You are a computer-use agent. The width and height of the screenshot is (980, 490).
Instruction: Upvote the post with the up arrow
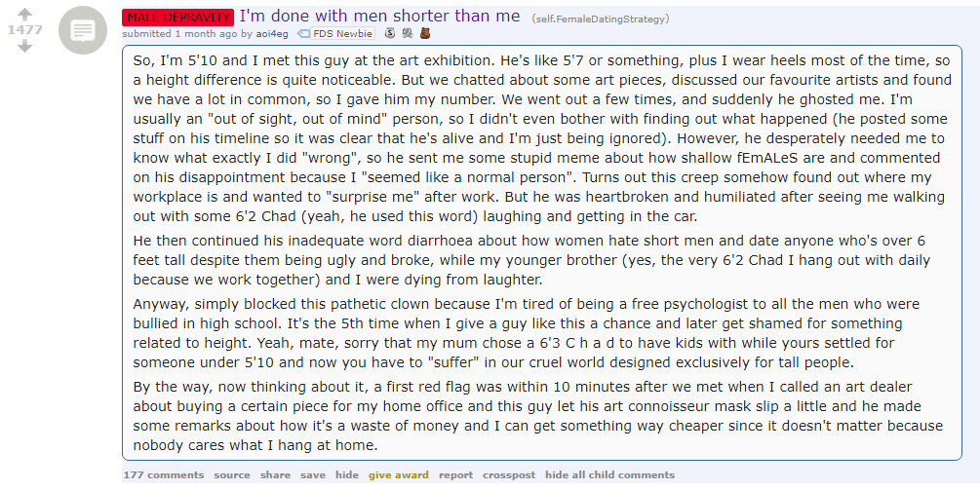24,14
